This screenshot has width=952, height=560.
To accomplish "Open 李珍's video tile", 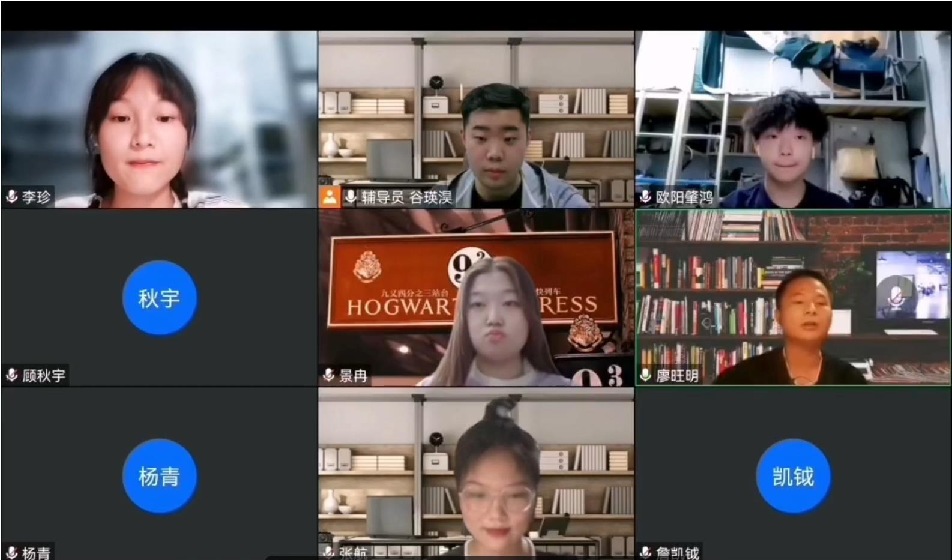I will (159, 119).
